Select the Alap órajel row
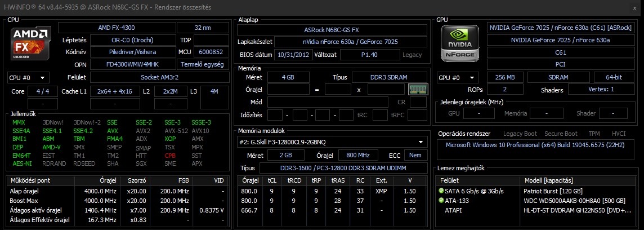 coord(118,191)
